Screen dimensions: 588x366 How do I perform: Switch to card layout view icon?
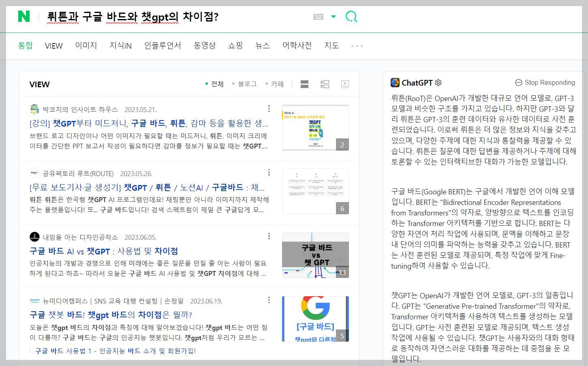[305, 84]
